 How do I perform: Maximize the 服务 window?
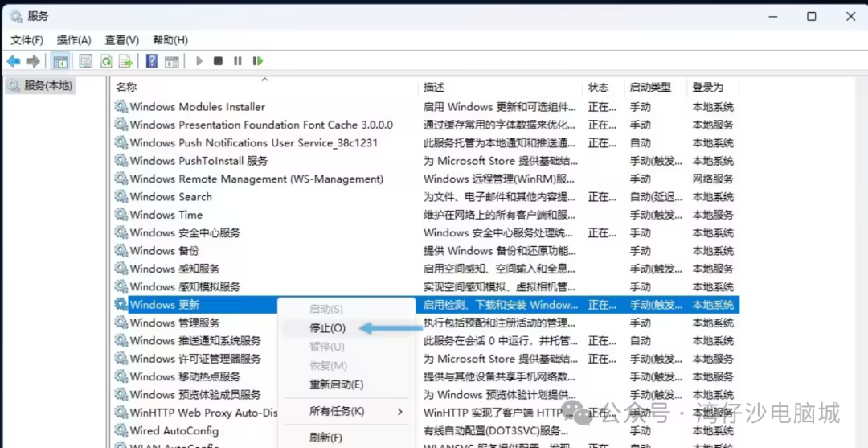tap(811, 17)
